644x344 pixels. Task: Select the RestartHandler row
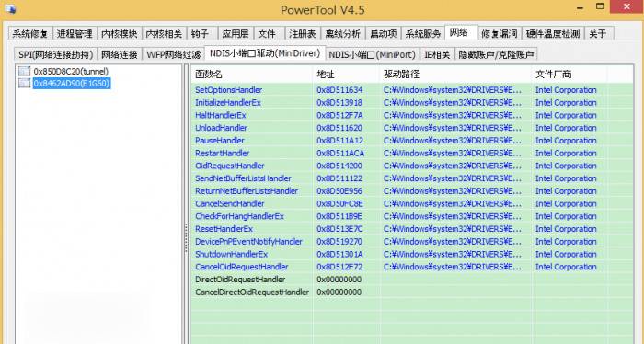[412, 153]
